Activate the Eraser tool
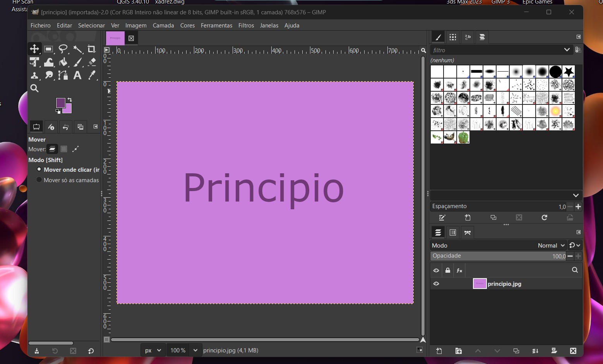The width and height of the screenshot is (603, 364). point(92,62)
